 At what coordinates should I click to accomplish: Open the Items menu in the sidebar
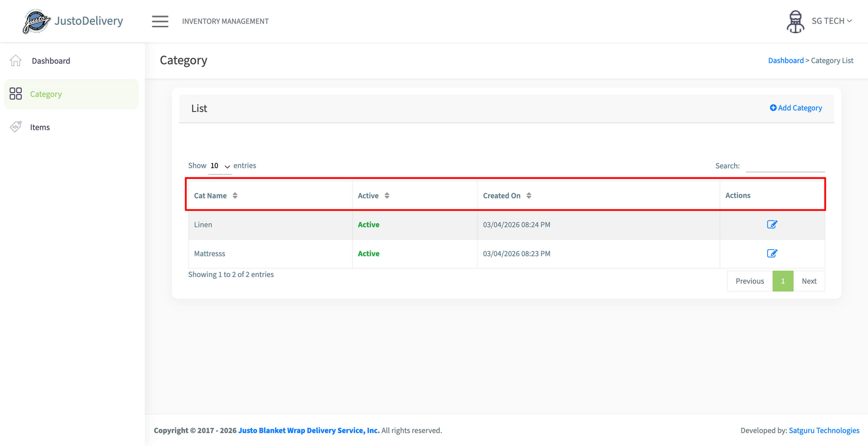(x=40, y=127)
